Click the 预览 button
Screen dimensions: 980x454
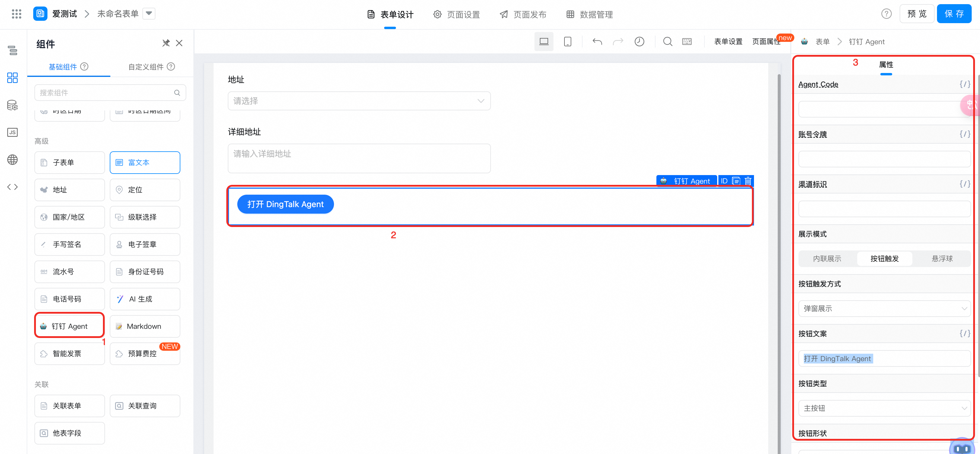917,14
